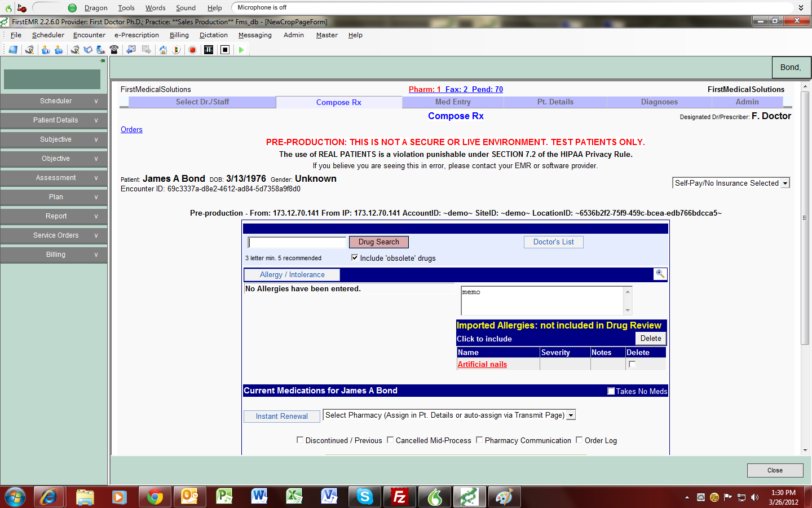Click the blue desktop toolbar icon
The width and height of the screenshot is (812, 508).
click(12, 50)
